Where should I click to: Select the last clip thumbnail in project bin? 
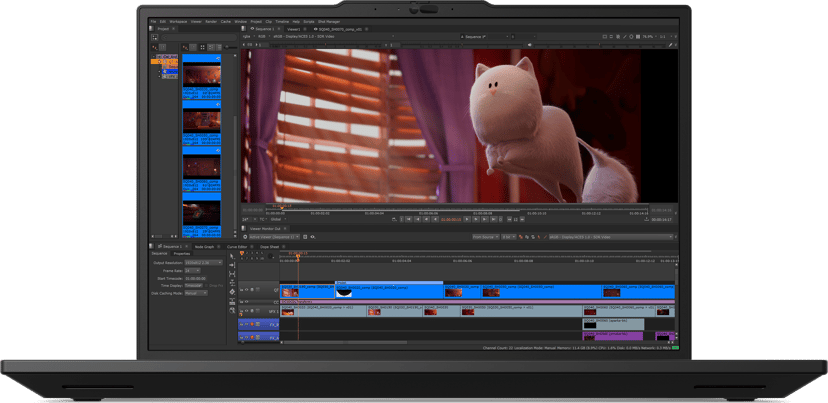coord(202,214)
